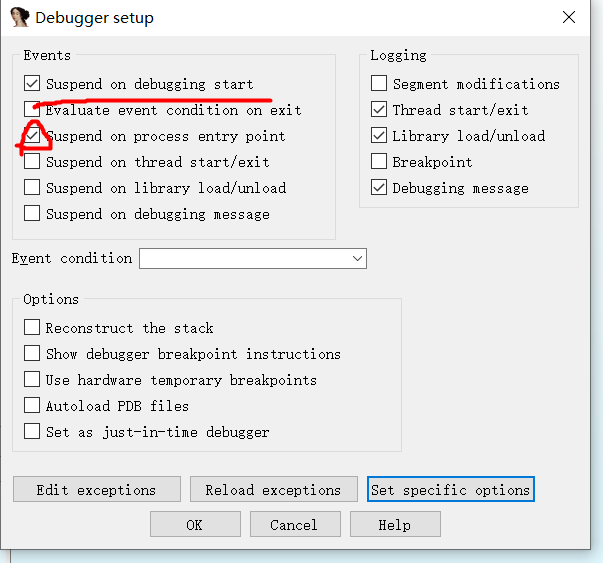Viewport: 603px width, 563px height.
Task: Click the IDA icon in title bar
Action: (x=20, y=18)
